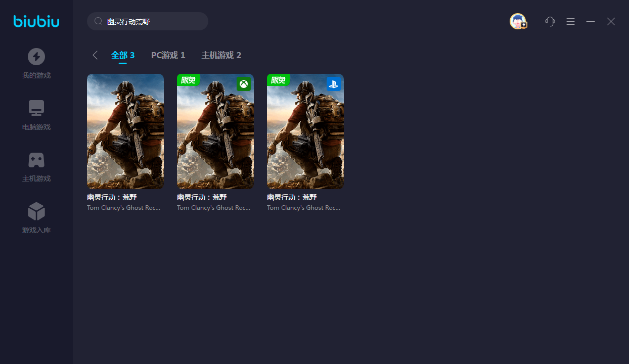Image resolution: width=629 pixels, height=364 pixels.
Task: Click the search magnifier icon
Action: click(99, 21)
